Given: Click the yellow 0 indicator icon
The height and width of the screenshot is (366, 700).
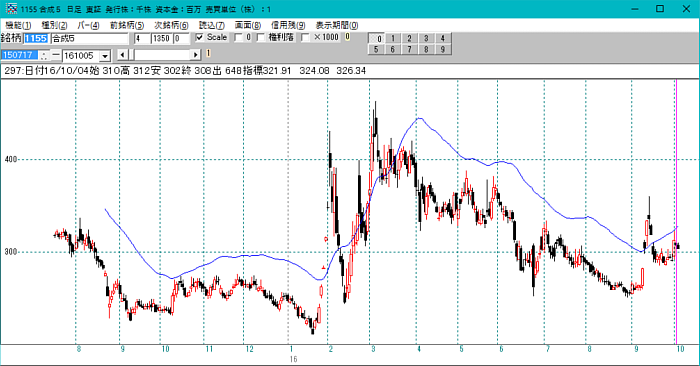Looking at the screenshot, I should (347, 37).
